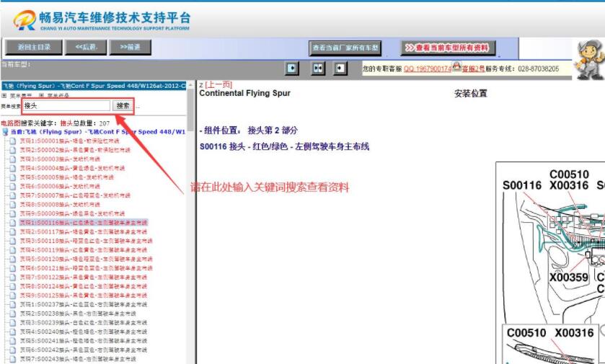Open the 客服2号 link
The image size is (605, 364).
point(473,69)
